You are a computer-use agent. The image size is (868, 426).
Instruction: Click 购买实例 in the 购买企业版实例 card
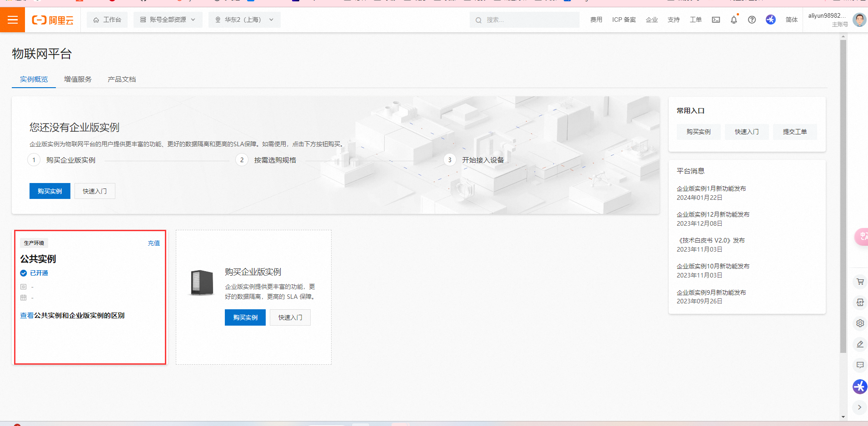[x=245, y=317]
